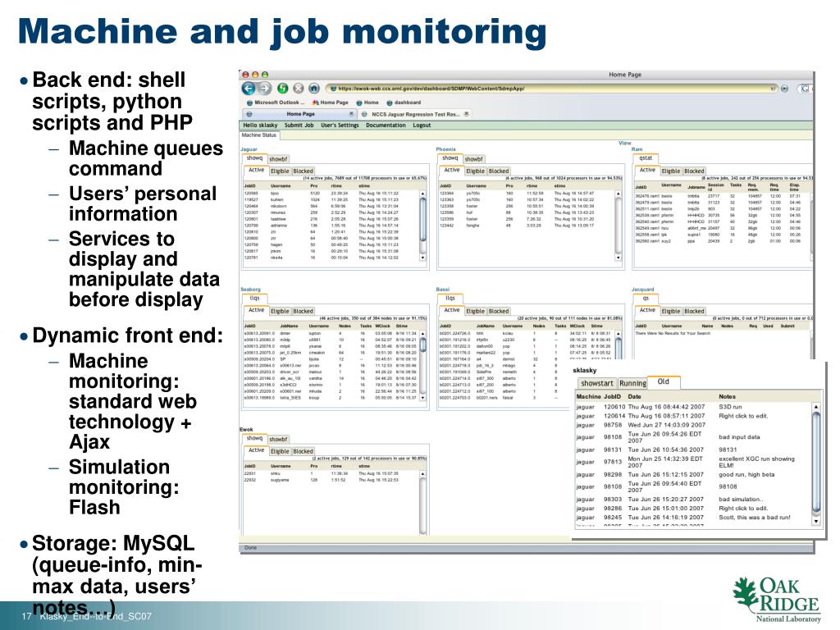Image resolution: width=840 pixels, height=630 pixels.
Task: Show Eligible jobs in the Jaguar panel
Action: [280, 171]
